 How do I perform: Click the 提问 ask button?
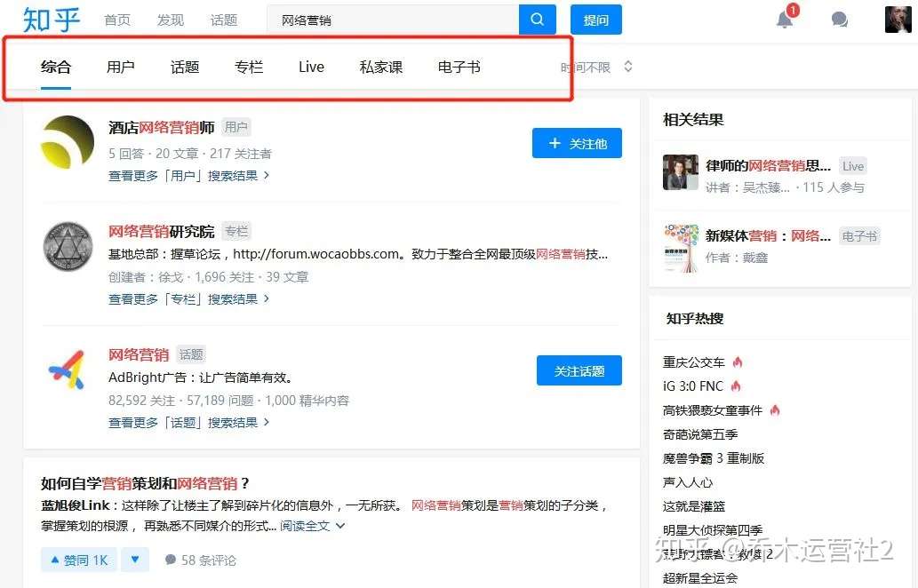(x=596, y=20)
